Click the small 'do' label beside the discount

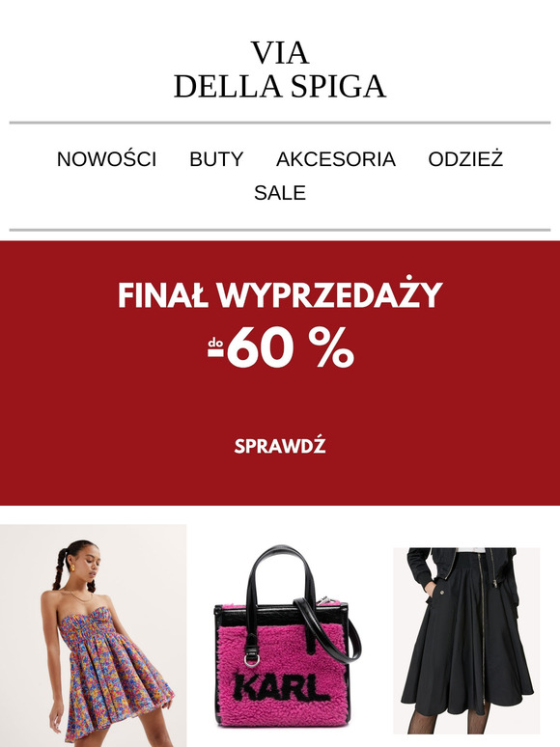pos(215,343)
